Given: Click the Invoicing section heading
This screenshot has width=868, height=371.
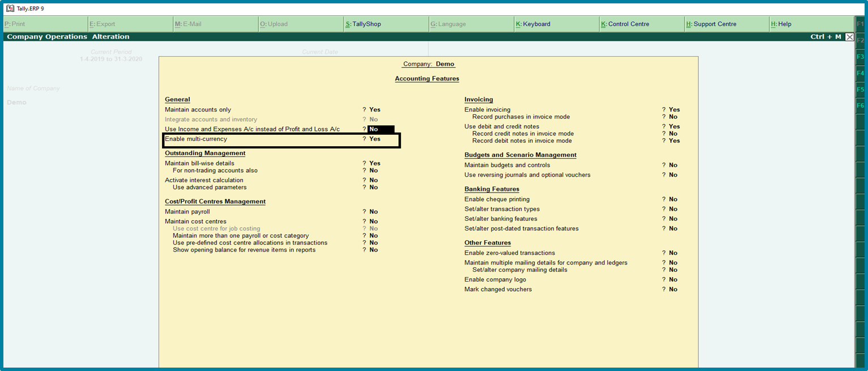Looking at the screenshot, I should (x=479, y=100).
